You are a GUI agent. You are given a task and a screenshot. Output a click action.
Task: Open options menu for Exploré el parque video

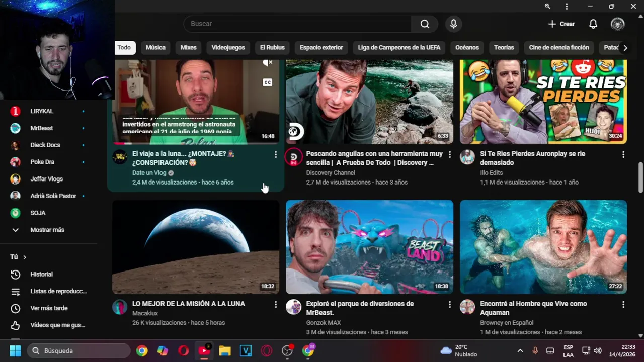[449, 304]
